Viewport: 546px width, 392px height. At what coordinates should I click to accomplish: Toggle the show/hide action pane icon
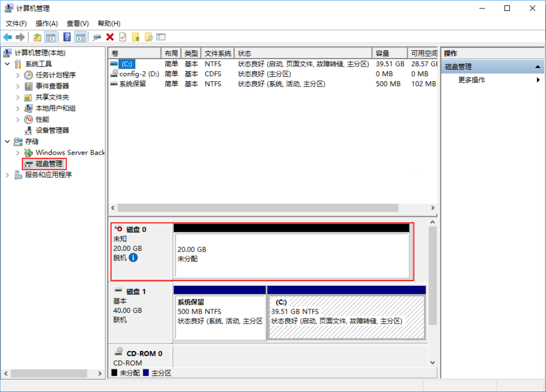(x=81, y=37)
